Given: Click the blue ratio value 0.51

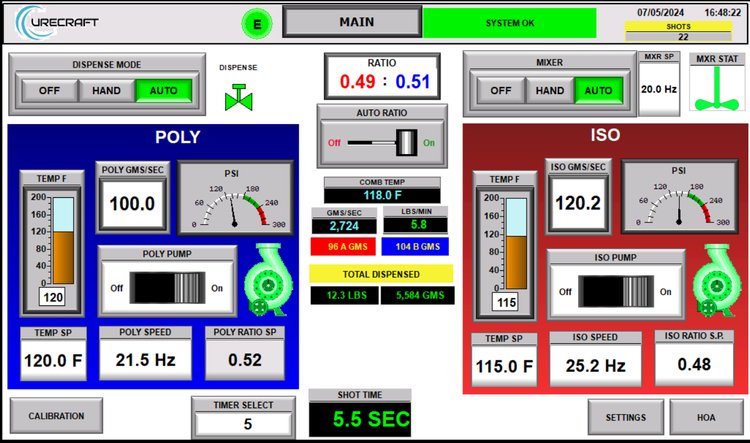Looking at the screenshot, I should [413, 81].
